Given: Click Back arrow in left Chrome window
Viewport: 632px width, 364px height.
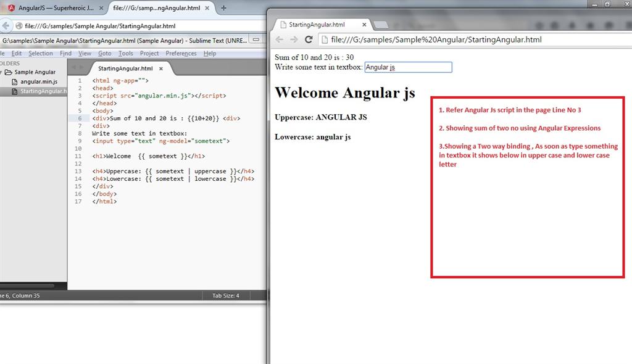Looking at the screenshot, I should pyautogui.click(x=6, y=26).
